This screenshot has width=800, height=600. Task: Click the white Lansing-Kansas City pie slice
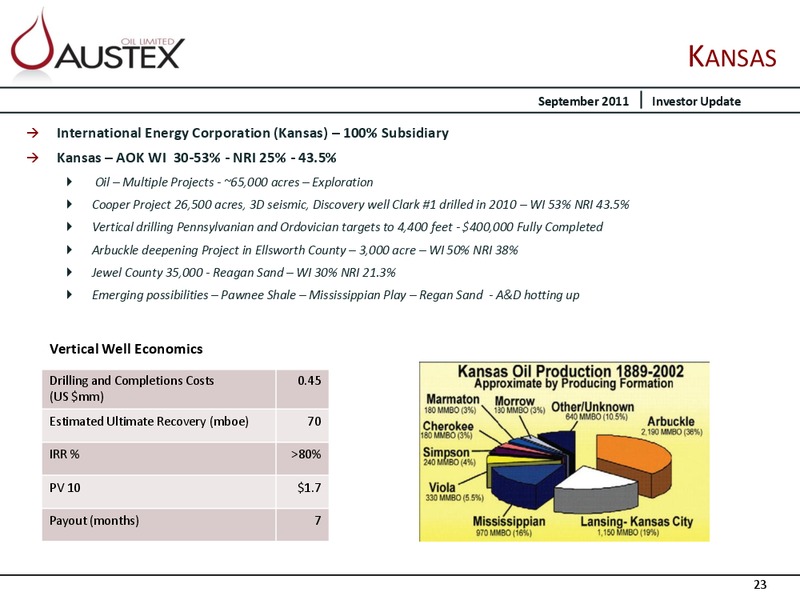tap(595, 480)
